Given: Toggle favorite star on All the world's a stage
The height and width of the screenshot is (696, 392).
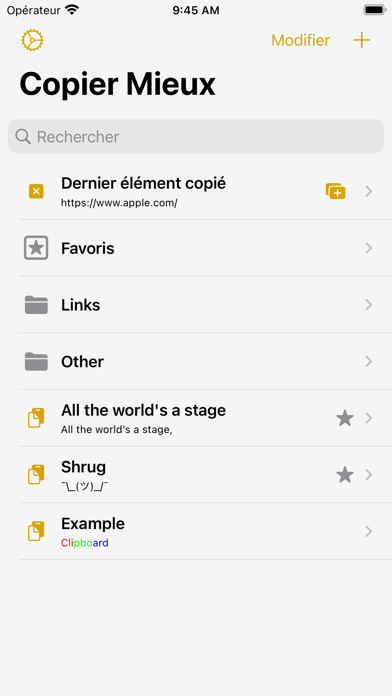Looking at the screenshot, I should tap(345, 418).
